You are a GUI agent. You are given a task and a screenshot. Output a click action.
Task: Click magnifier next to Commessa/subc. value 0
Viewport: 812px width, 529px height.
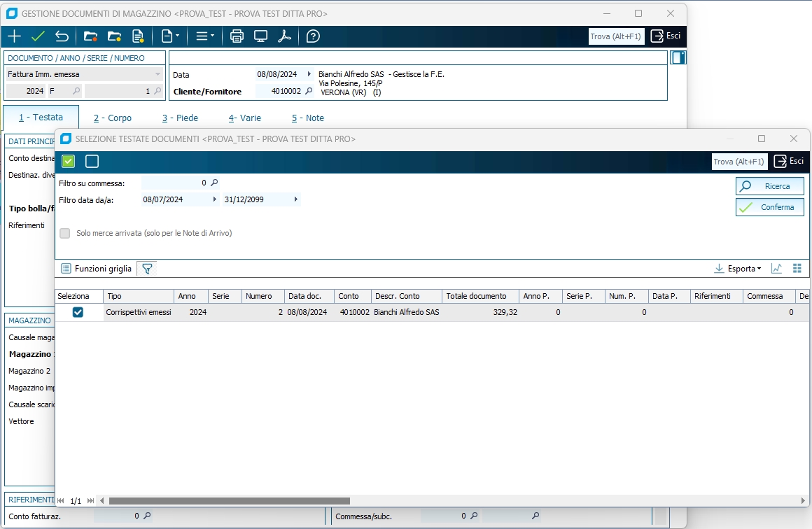coord(474,516)
